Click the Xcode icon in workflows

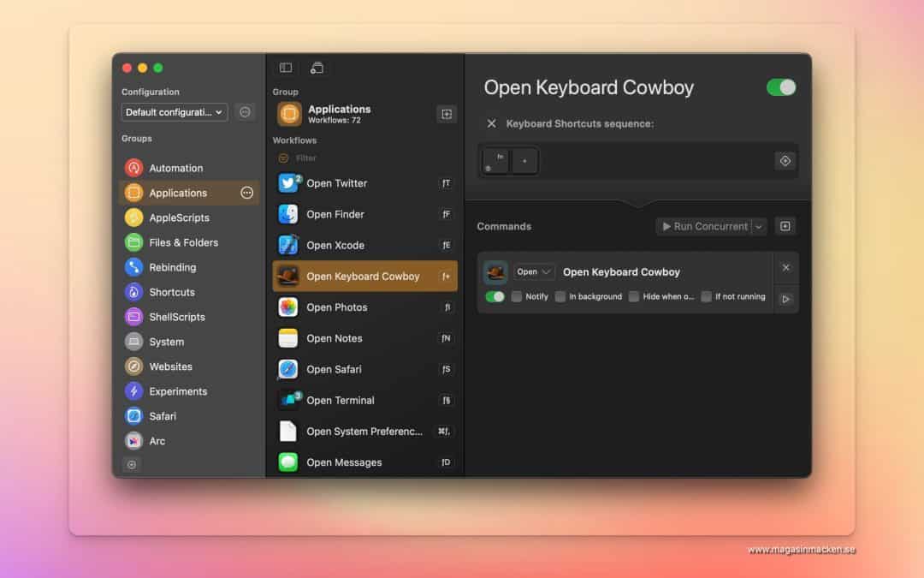[x=288, y=245]
